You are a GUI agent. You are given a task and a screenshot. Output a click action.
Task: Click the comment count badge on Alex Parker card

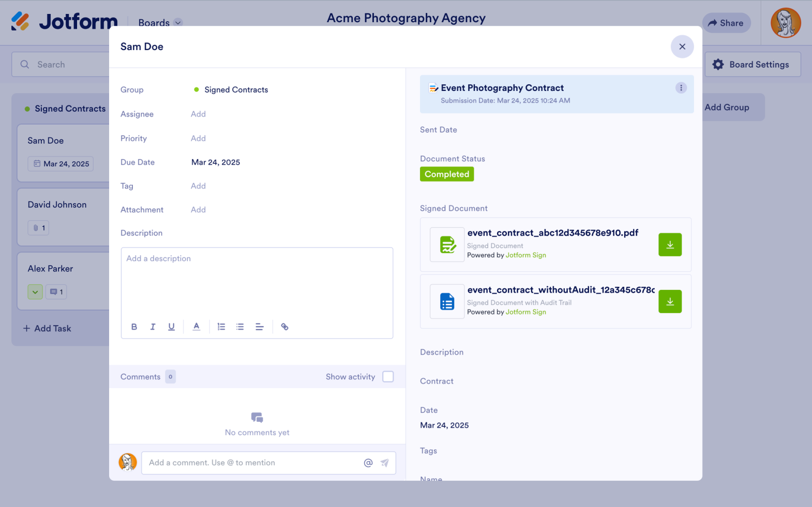tap(56, 292)
